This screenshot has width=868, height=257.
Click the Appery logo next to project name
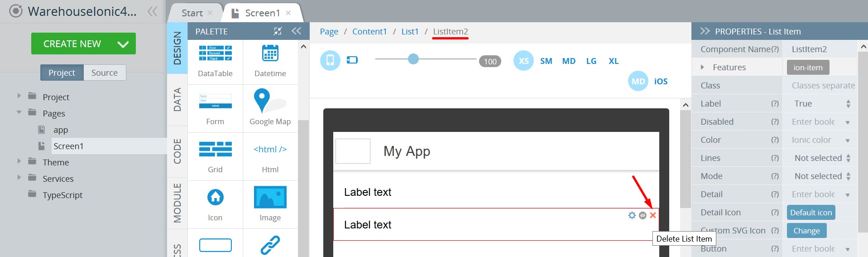pos(15,11)
